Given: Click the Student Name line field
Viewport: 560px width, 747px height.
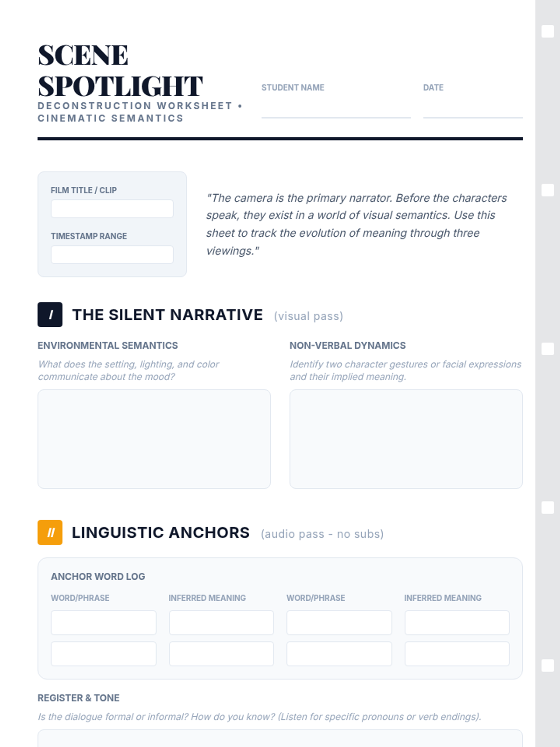Looking at the screenshot, I should coord(336,108).
